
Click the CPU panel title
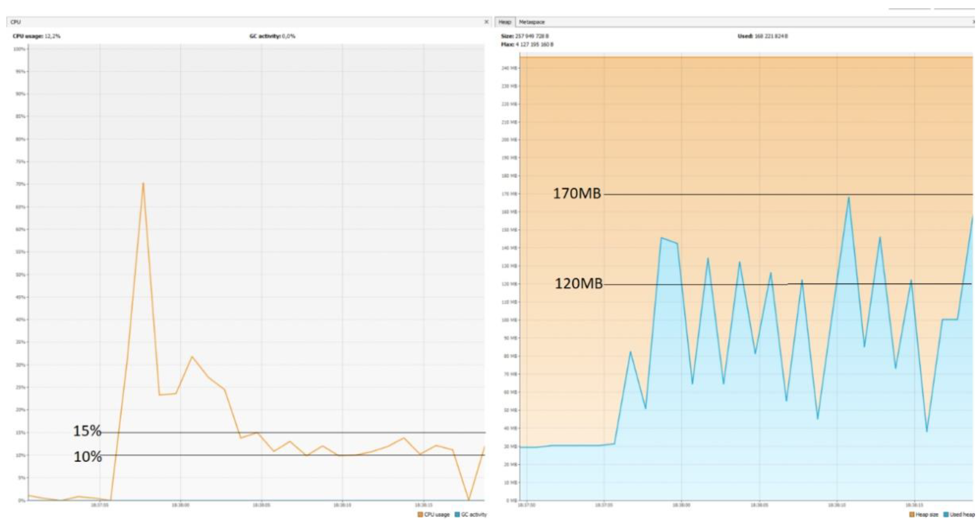click(x=15, y=22)
